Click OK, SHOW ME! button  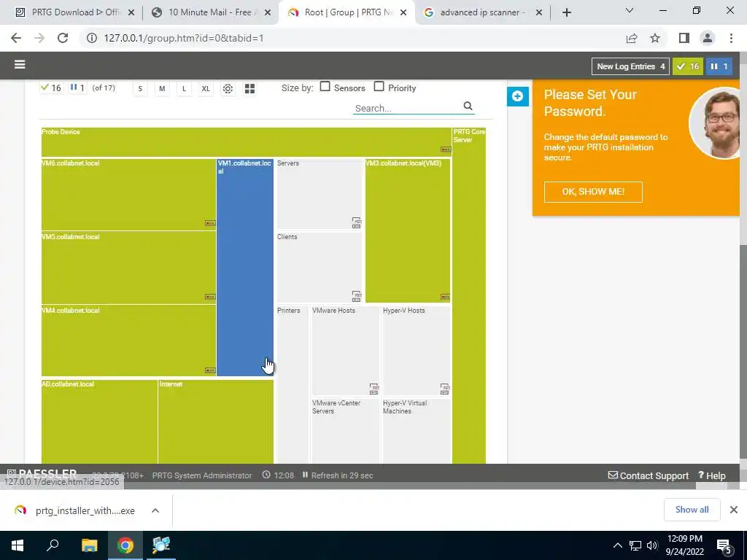click(593, 192)
